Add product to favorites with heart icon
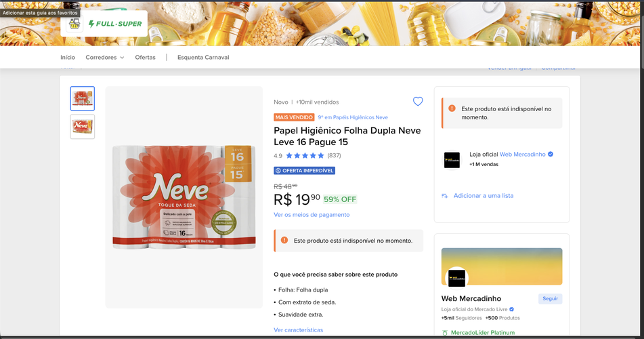 pyautogui.click(x=418, y=102)
